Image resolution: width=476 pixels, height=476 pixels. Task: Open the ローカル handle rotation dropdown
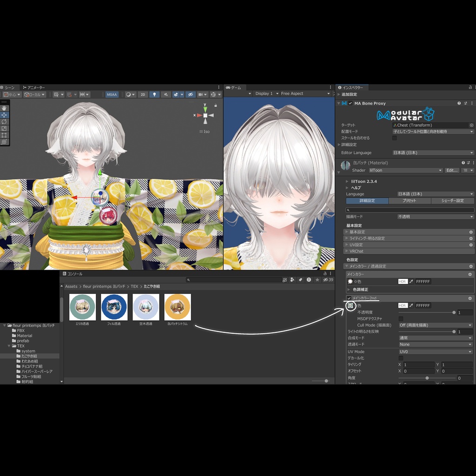[34, 94]
